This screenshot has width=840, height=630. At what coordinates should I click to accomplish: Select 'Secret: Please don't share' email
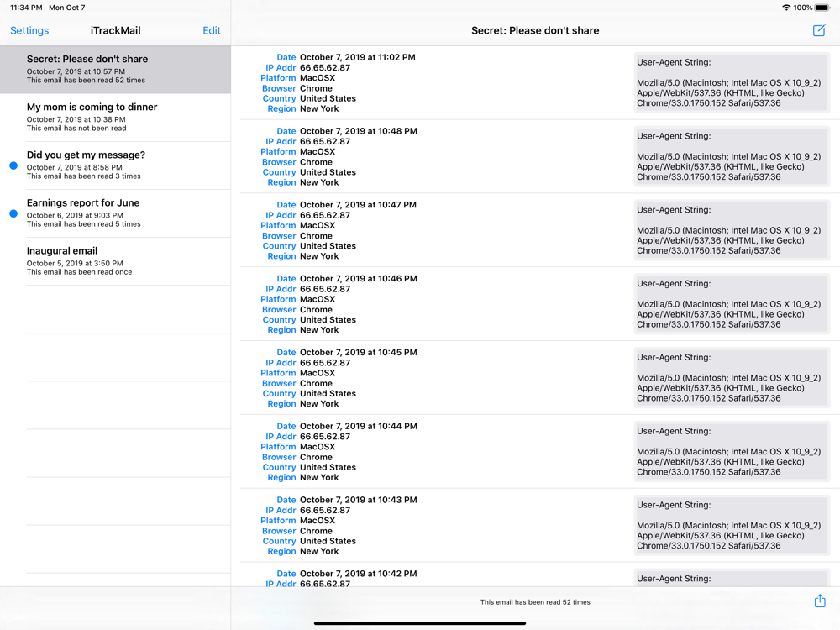tap(115, 70)
